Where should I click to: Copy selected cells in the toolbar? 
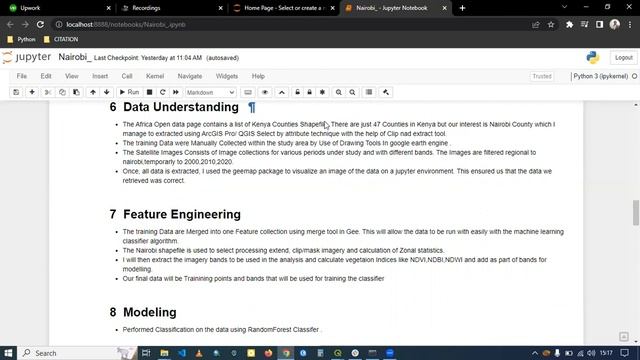click(x=62, y=92)
